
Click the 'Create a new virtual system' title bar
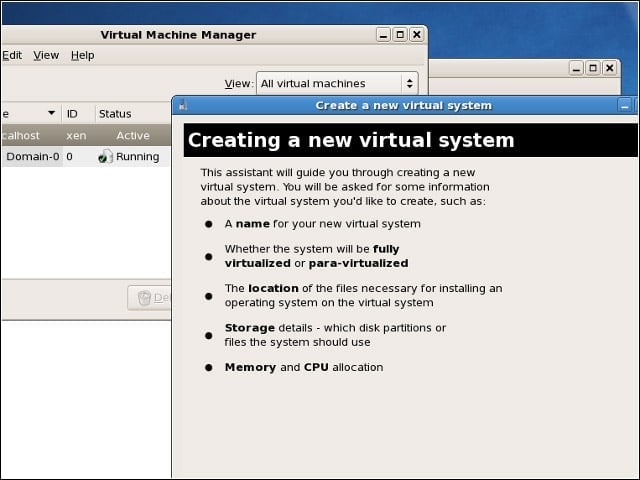[x=403, y=106]
